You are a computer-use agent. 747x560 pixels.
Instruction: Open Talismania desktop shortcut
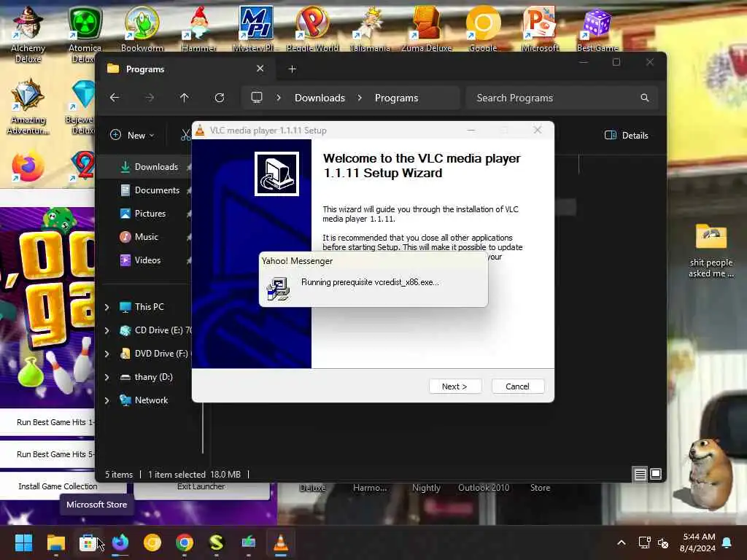point(370,28)
